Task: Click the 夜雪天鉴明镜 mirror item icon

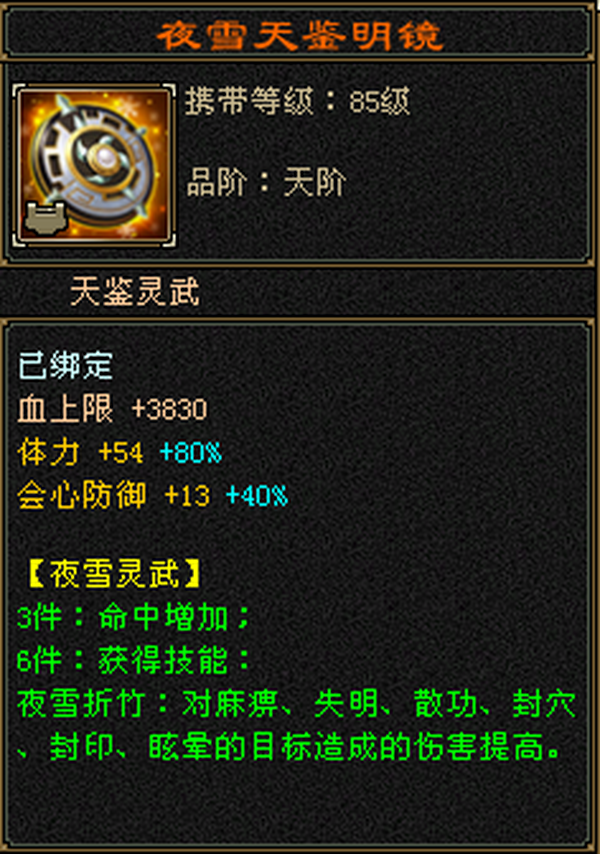Action: click(94, 165)
